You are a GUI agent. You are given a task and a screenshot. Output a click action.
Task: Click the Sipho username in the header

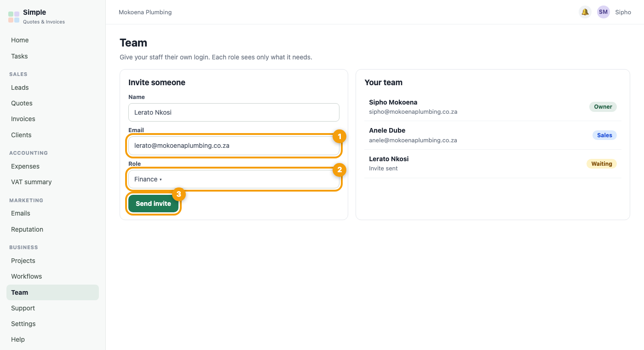623,12
